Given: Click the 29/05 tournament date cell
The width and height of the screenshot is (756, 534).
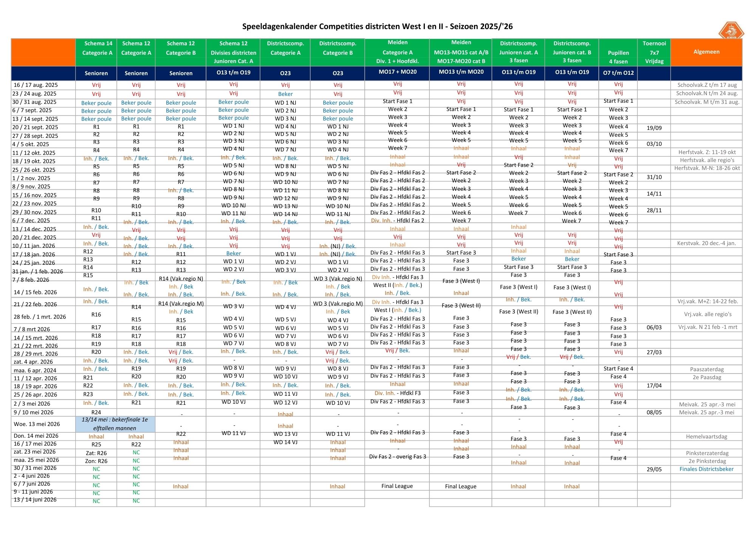Looking at the screenshot, I should coord(654,469).
